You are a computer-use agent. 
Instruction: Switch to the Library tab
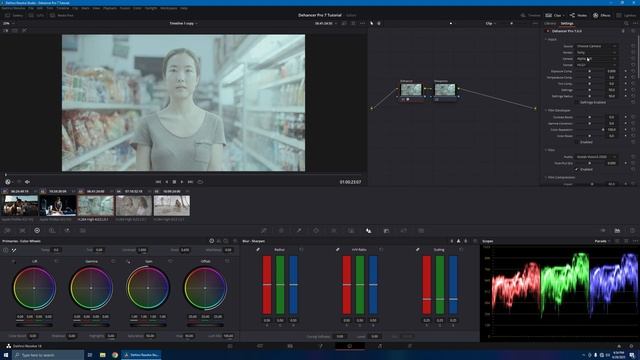tap(550, 23)
